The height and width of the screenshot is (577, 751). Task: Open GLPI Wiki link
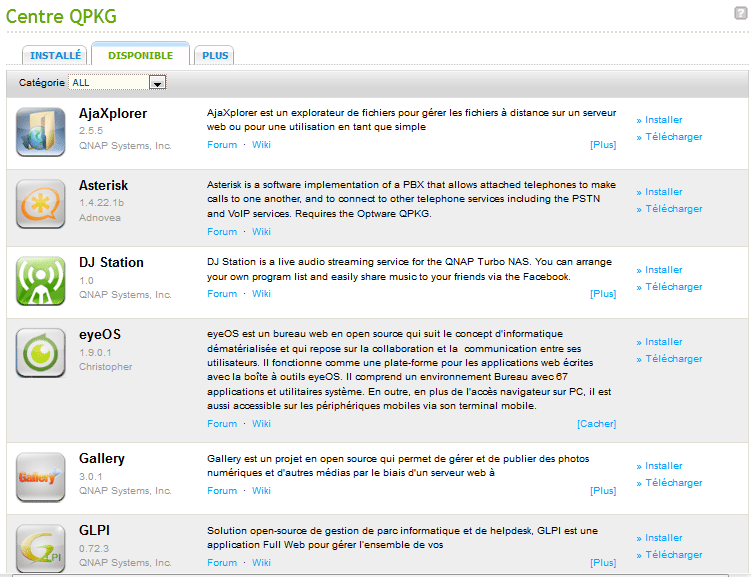tap(261, 563)
